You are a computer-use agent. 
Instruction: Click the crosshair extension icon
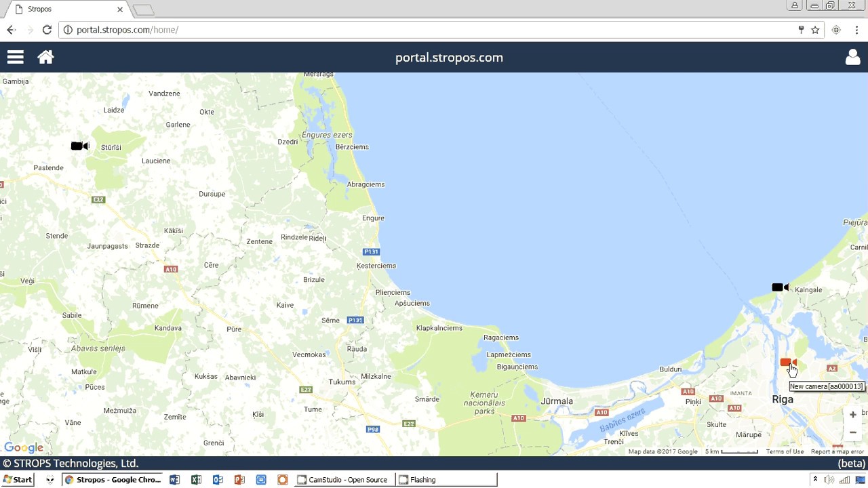tap(836, 30)
